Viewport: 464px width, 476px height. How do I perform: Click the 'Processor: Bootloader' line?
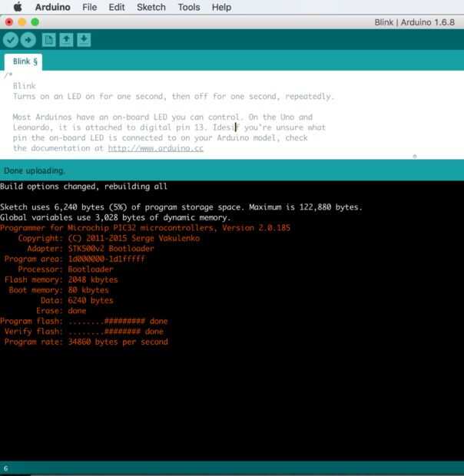[x=65, y=269]
